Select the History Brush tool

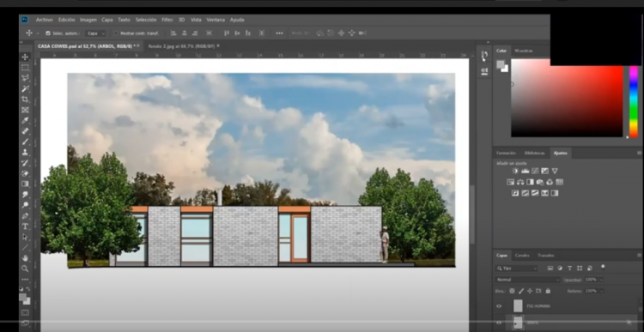(x=25, y=163)
